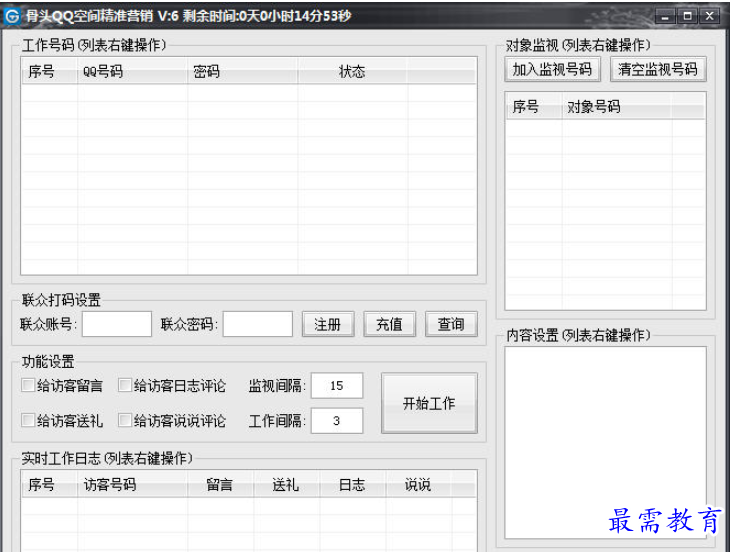Click the 访客号码 column header
Image resolution: width=730 pixels, height=552 pixels.
133,485
